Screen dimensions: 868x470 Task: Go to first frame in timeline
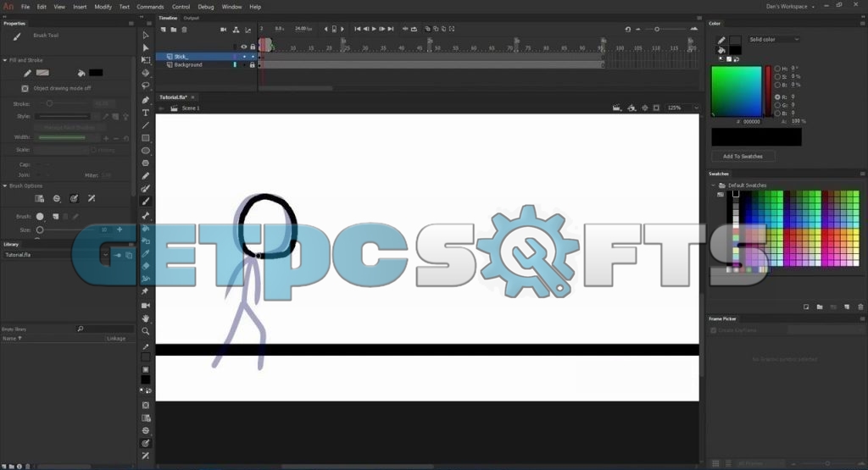click(358, 29)
